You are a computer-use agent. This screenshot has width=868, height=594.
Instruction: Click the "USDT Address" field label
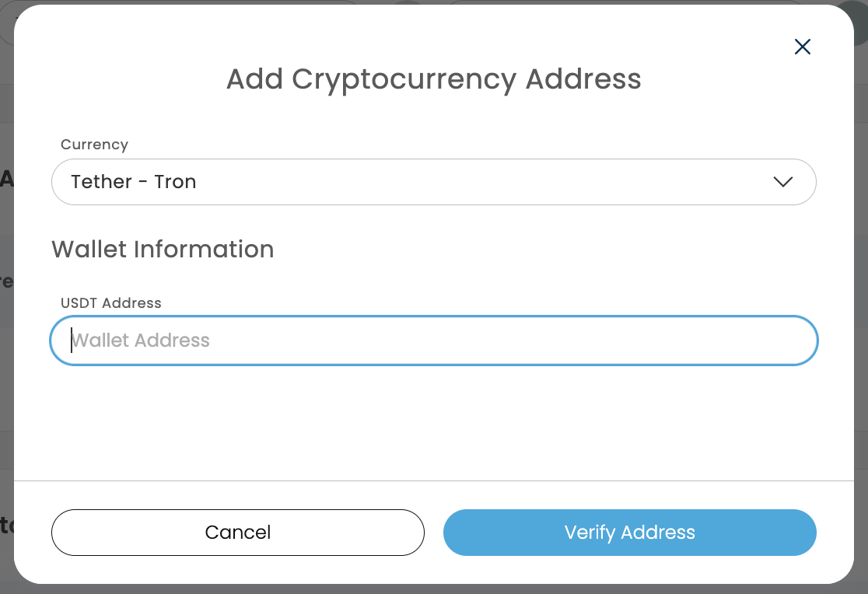(111, 303)
